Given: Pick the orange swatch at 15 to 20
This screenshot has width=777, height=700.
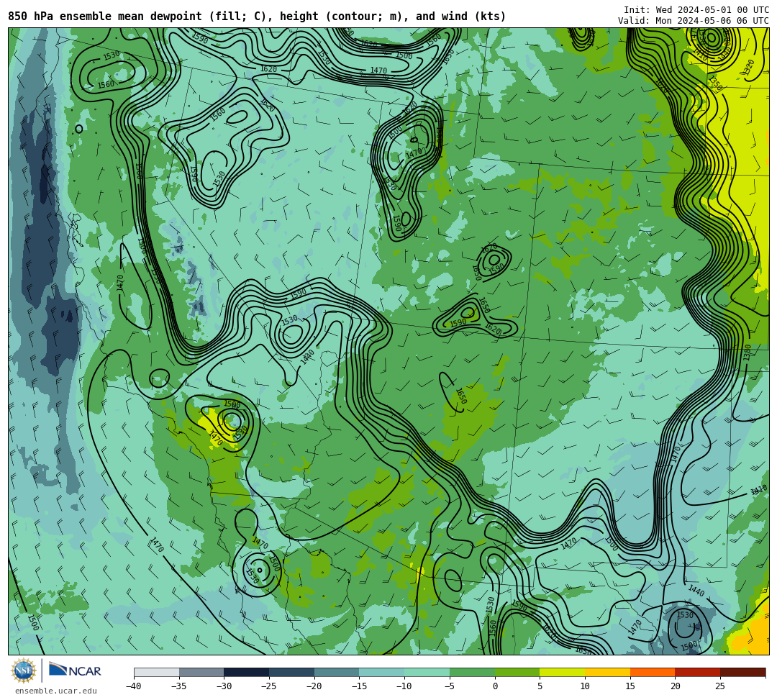Looking at the screenshot, I should [x=653, y=672].
